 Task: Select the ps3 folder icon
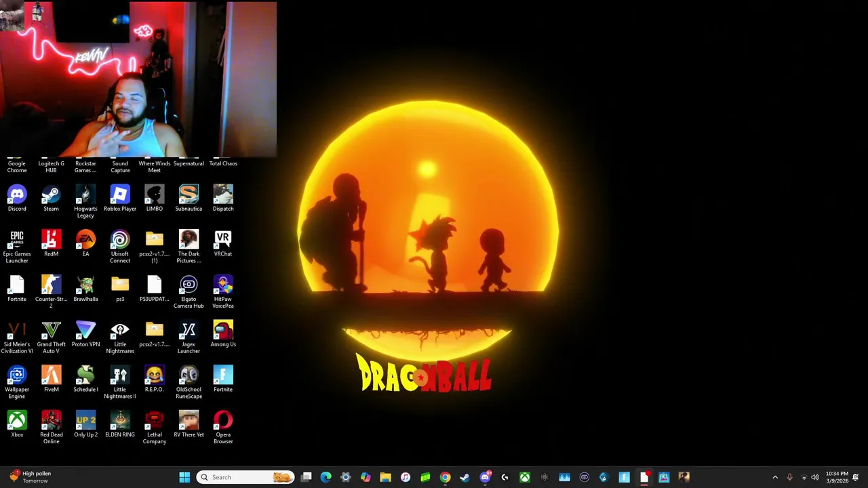(x=120, y=289)
